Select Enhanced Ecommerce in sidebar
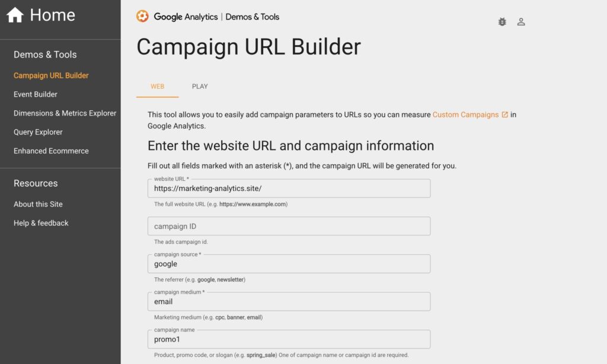Screen dimensions: 607x364 [x=51, y=151]
